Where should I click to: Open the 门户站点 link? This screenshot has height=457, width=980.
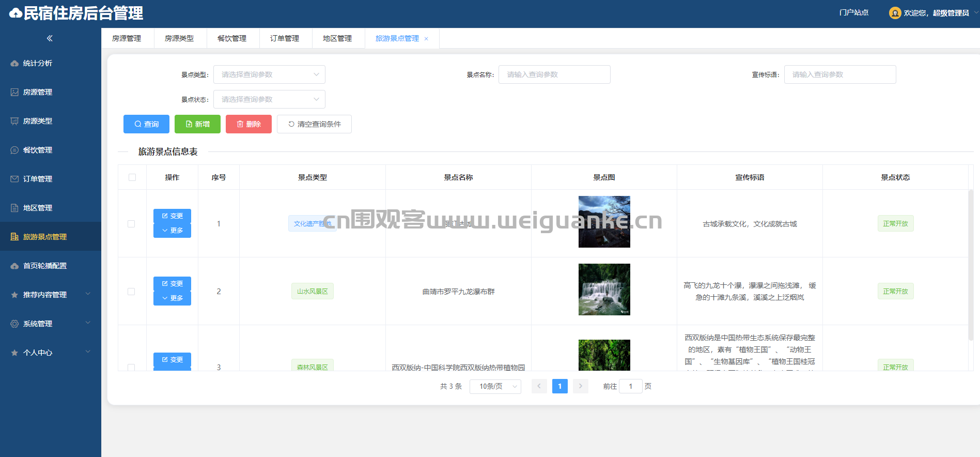point(853,13)
